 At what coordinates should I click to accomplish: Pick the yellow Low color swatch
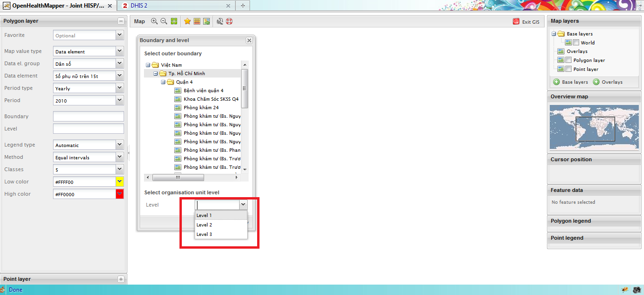[120, 182]
